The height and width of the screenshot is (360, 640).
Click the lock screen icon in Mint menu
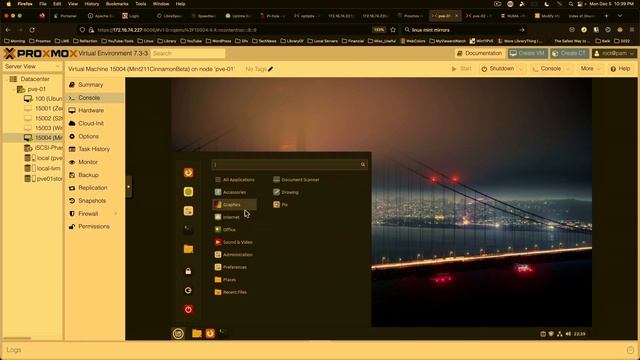click(188, 271)
